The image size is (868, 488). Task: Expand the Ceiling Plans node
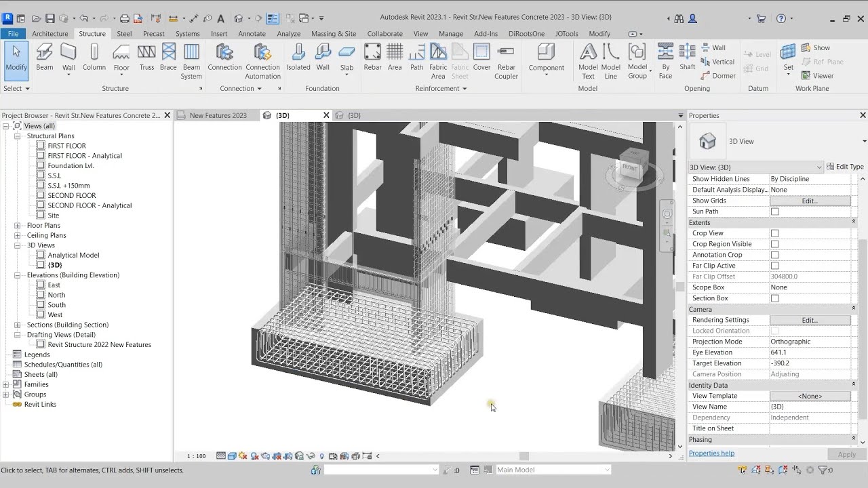[x=18, y=235]
